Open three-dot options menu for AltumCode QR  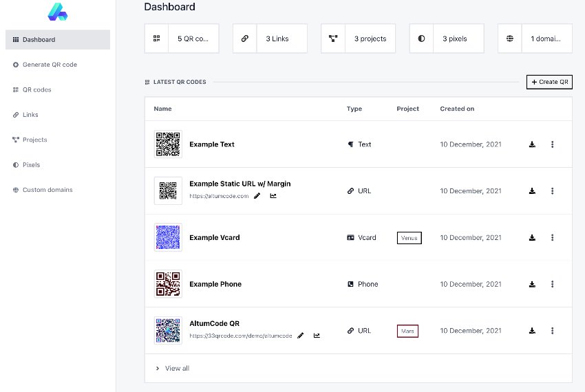[x=553, y=331]
